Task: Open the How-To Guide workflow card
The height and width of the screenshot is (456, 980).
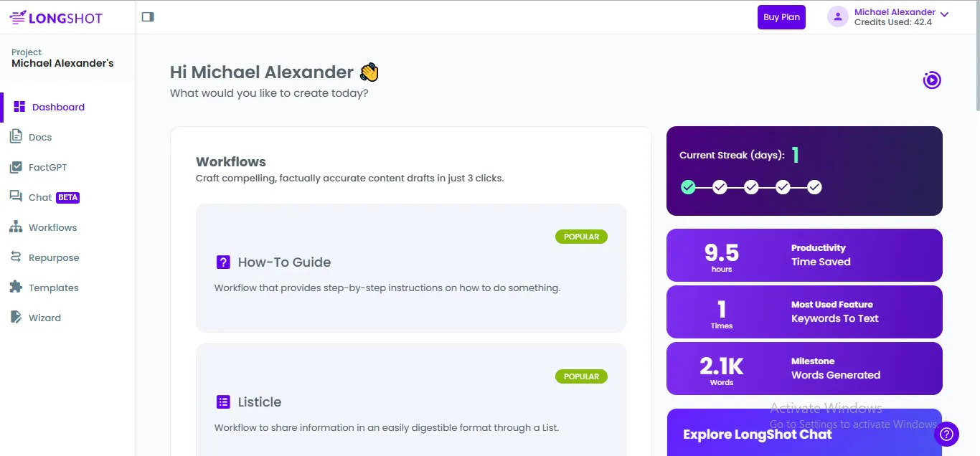Action: click(410, 268)
